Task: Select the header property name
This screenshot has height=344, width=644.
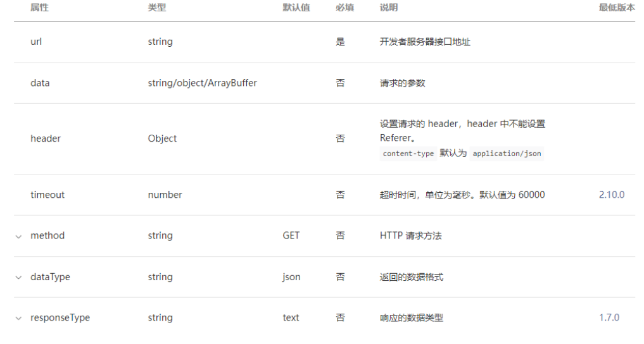Action: 46,138
